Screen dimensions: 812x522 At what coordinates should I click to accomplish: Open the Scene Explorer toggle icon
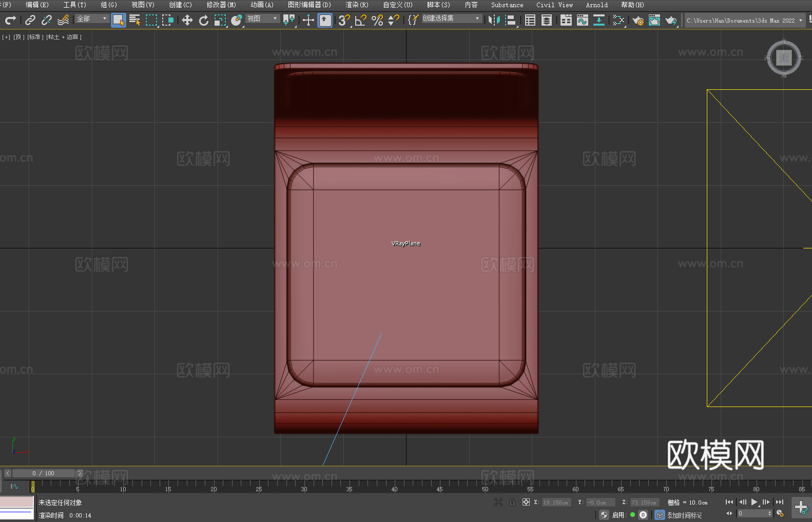coord(530,20)
